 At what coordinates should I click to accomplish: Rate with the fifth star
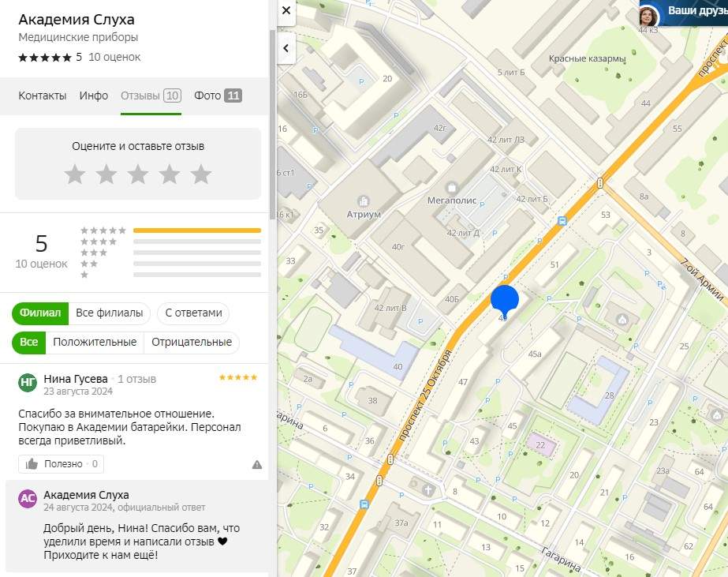click(x=201, y=174)
